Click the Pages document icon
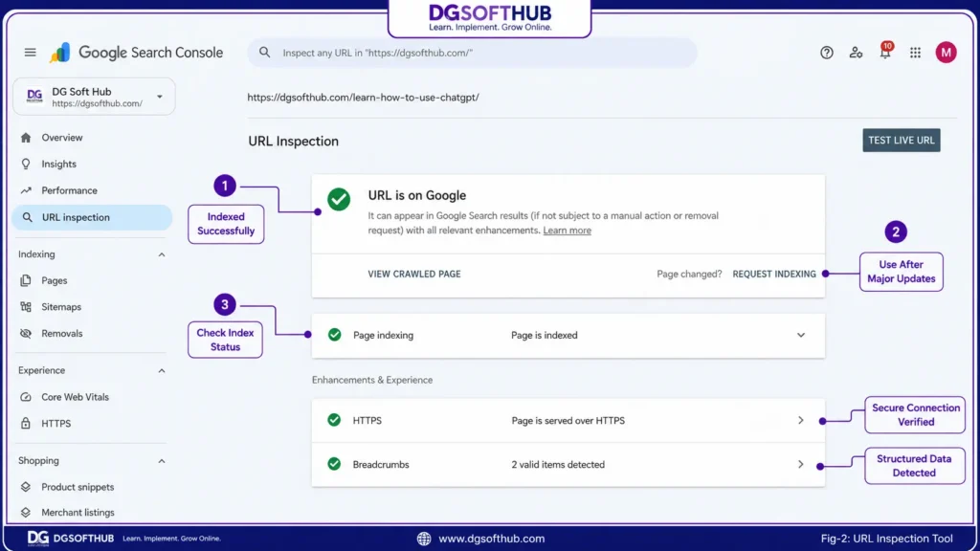 pos(26,280)
